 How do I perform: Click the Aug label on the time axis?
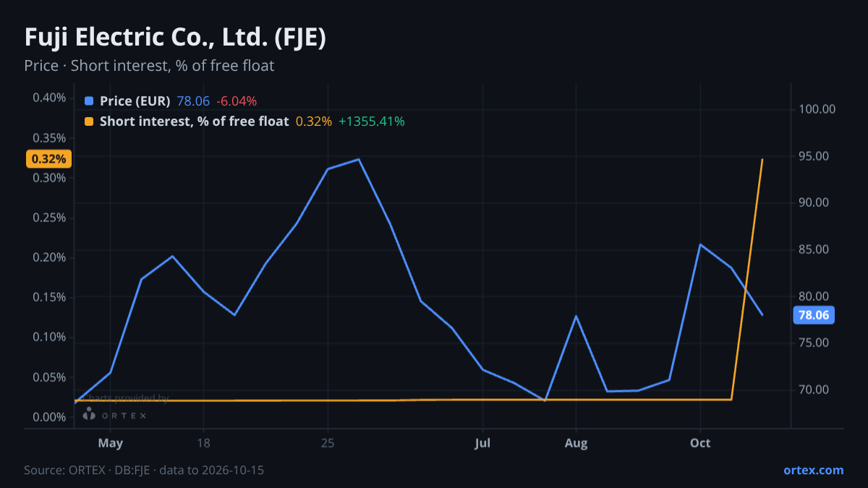(x=576, y=442)
